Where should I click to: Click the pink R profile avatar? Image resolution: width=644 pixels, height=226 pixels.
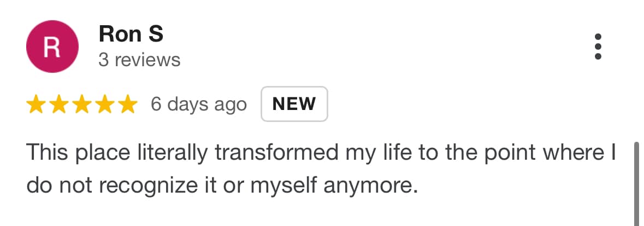[x=52, y=47]
